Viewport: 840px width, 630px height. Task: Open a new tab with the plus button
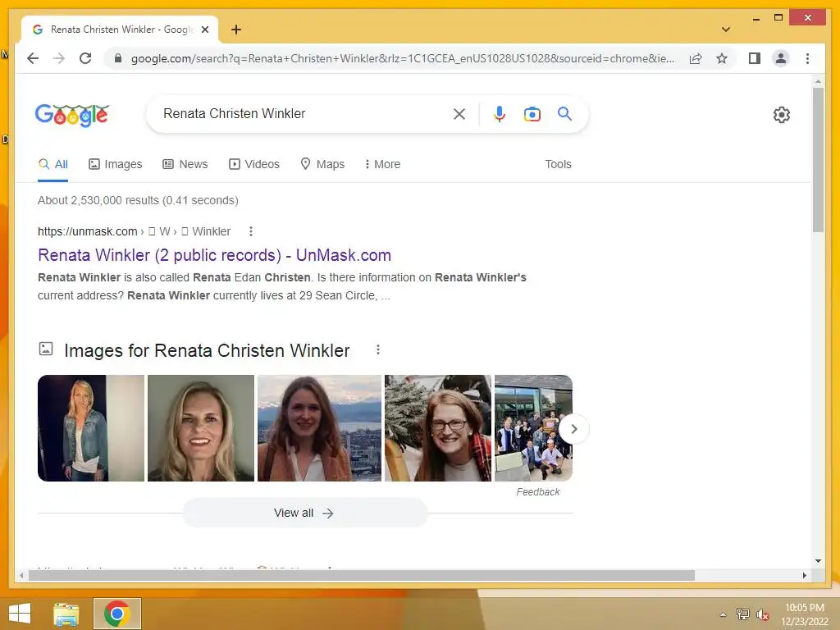[x=235, y=30]
